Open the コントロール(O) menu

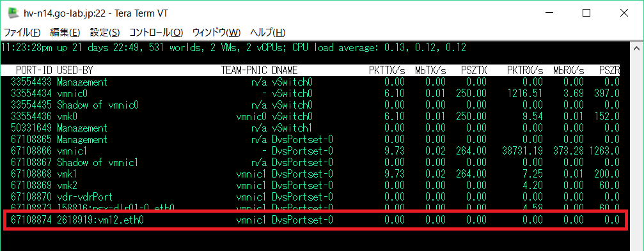156,33
